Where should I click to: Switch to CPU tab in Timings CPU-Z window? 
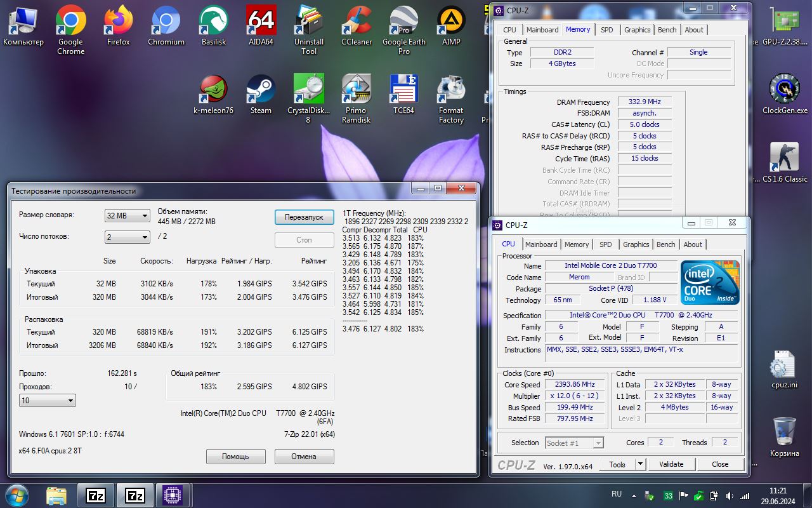coord(509,30)
